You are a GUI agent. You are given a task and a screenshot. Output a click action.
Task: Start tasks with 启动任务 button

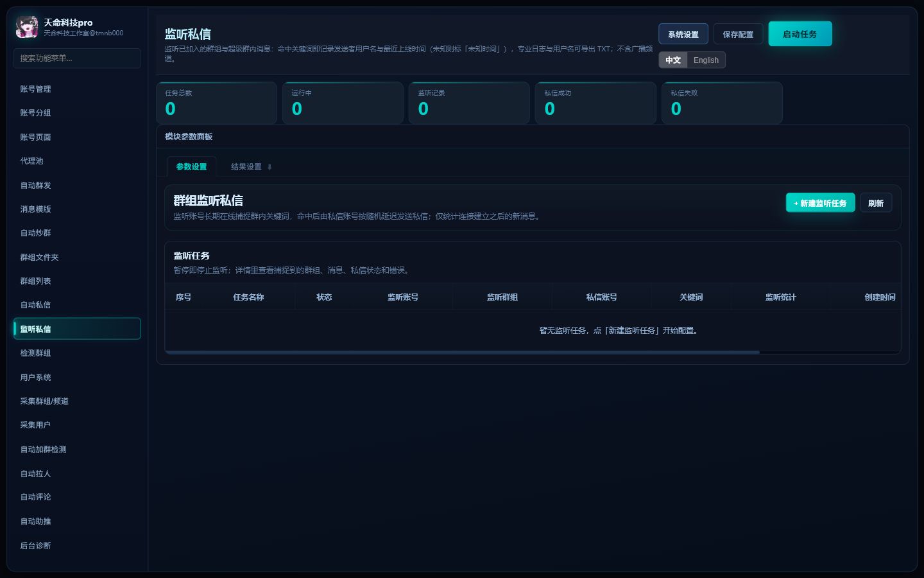pyautogui.click(x=800, y=34)
